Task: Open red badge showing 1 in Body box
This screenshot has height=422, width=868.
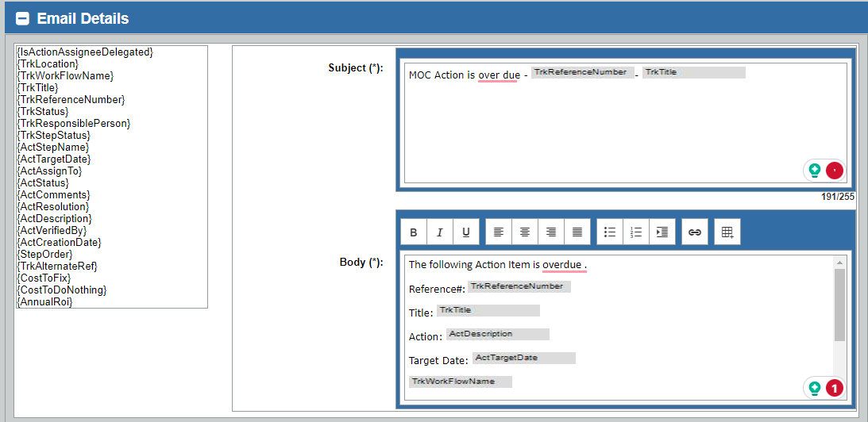Action: (834, 388)
